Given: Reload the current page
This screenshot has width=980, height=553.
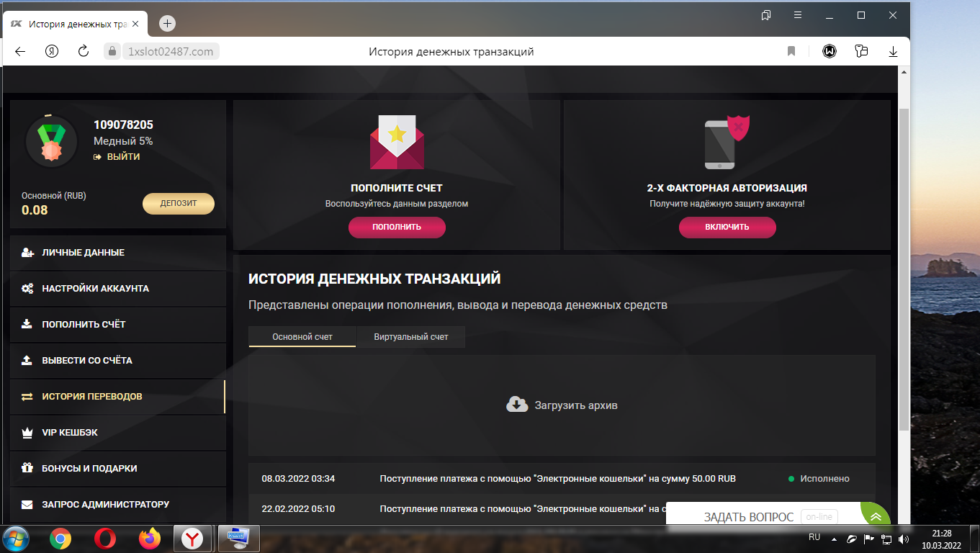Looking at the screenshot, I should tap(84, 51).
